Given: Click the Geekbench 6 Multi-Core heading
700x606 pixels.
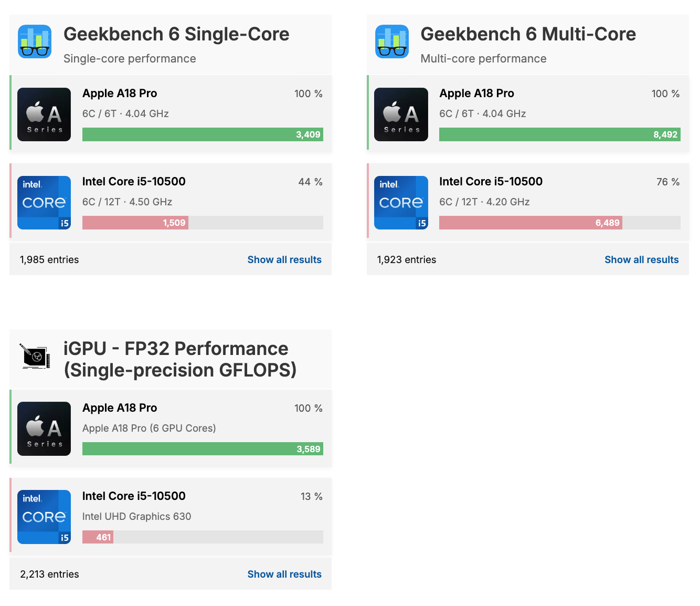Looking at the screenshot, I should pyautogui.click(x=528, y=34).
